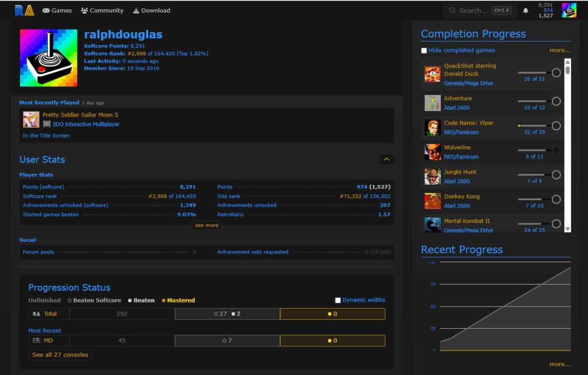The height and width of the screenshot is (375, 588).
Task: Open the Donkey Kong game title
Action: [462, 196]
